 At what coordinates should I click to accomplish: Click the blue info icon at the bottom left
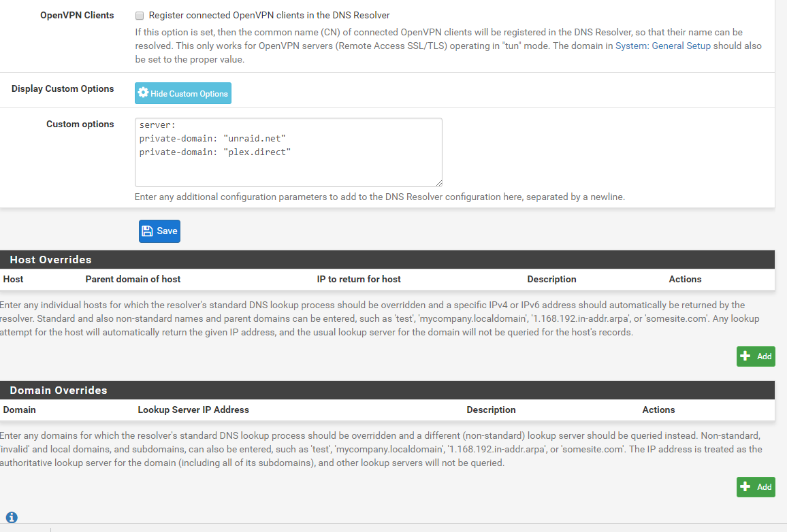click(x=12, y=517)
